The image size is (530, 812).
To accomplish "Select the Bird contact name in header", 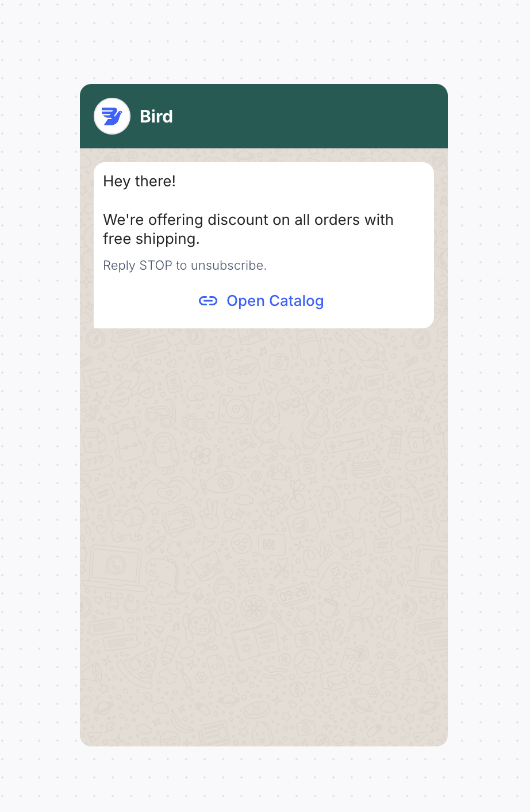I will coord(156,116).
